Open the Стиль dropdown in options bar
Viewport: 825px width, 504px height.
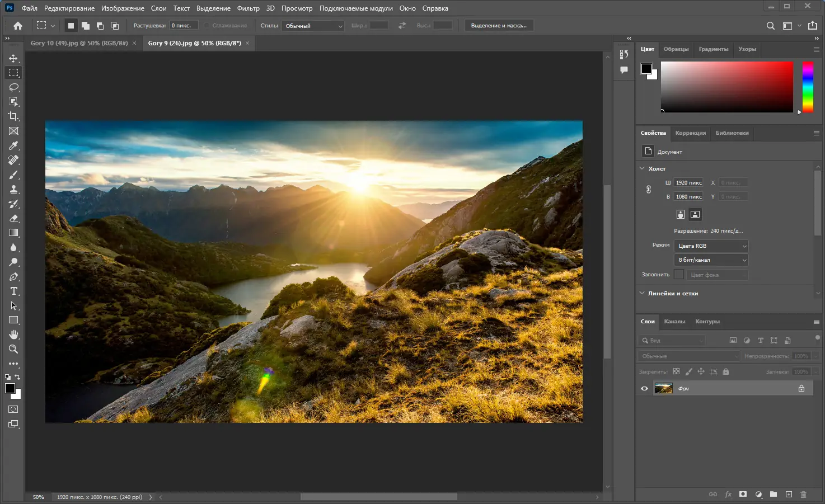coord(312,25)
